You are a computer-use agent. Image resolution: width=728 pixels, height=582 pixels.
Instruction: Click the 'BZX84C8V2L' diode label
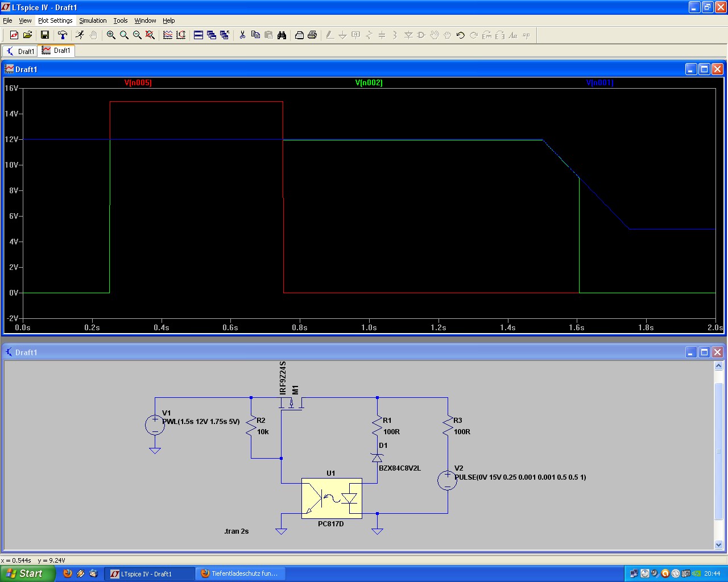[400, 468]
